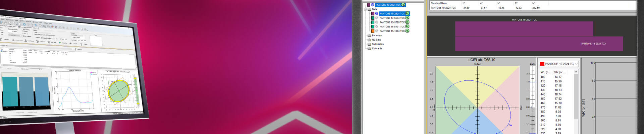This screenshot has height=134, width=644.
Task: Click the PL badge next to PANTONE 15-5728 TCX
Action: (408, 22)
